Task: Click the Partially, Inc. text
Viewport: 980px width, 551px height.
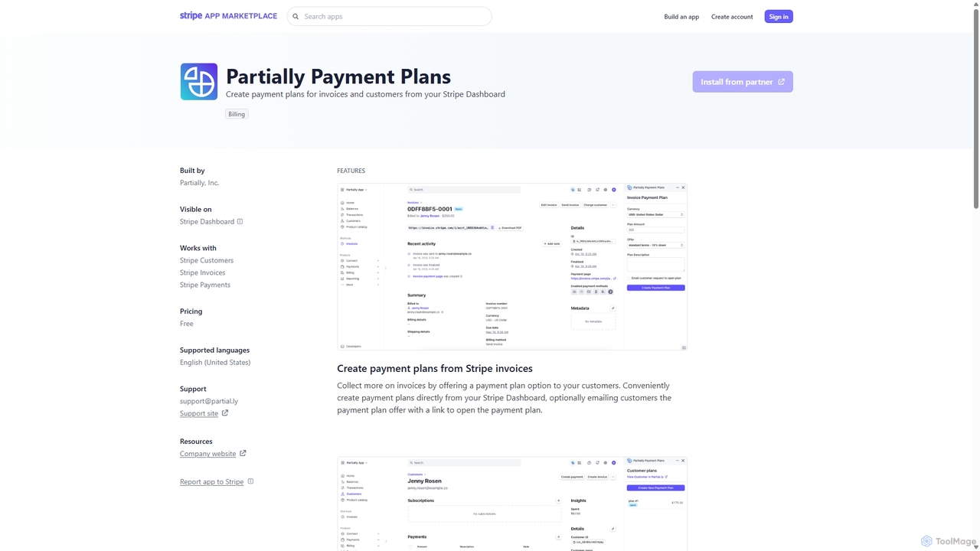Action: (x=199, y=183)
